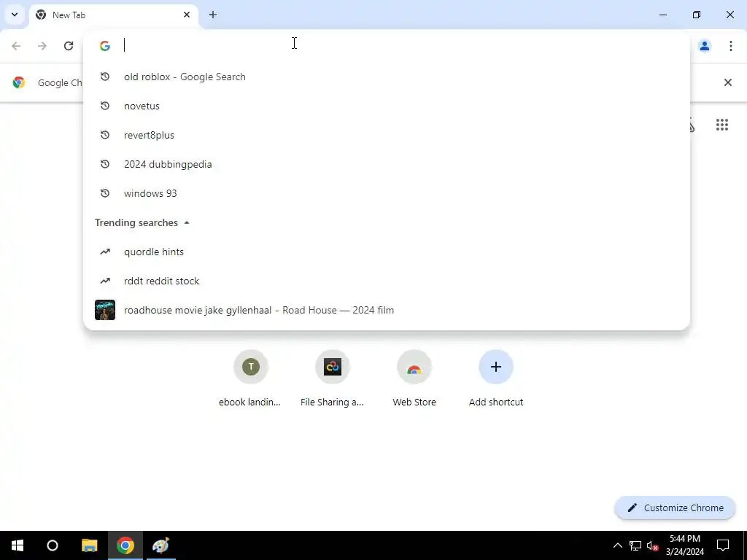Pick the '2024 dubbingpedia' suggestion
This screenshot has width=747, height=560.
pyautogui.click(x=387, y=164)
